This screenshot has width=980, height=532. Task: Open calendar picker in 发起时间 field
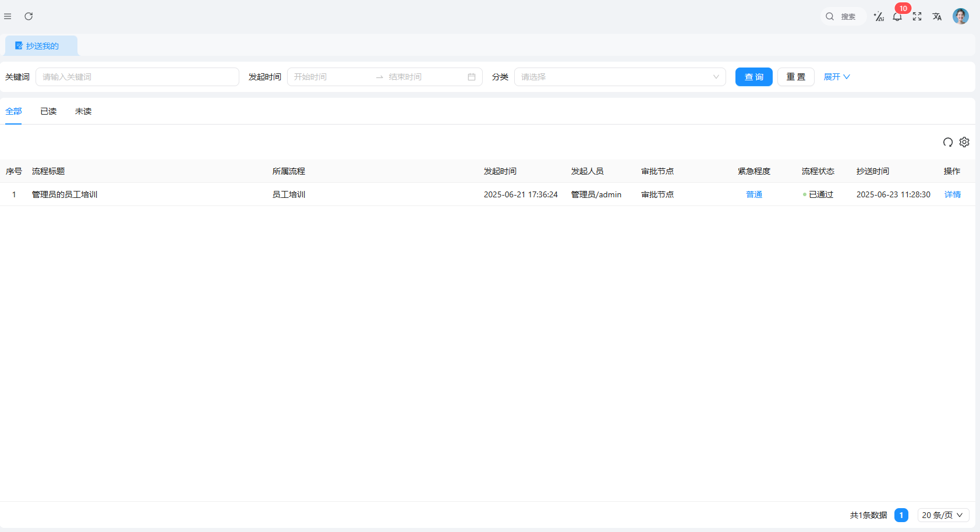pyautogui.click(x=471, y=77)
